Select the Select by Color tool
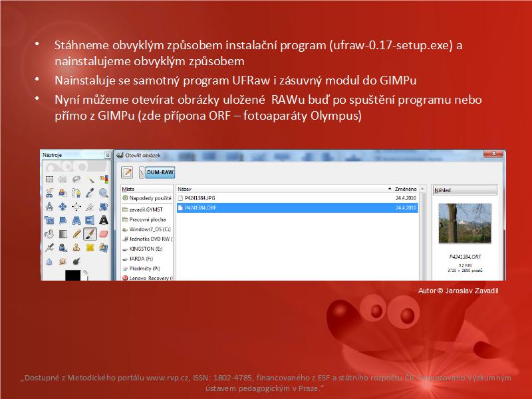 pos(104,179)
